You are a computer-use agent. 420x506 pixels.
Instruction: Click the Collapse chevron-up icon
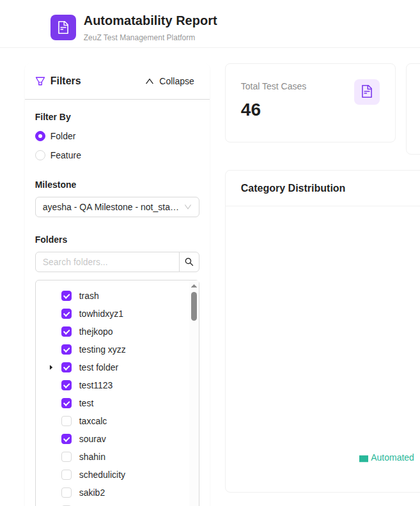tap(150, 81)
